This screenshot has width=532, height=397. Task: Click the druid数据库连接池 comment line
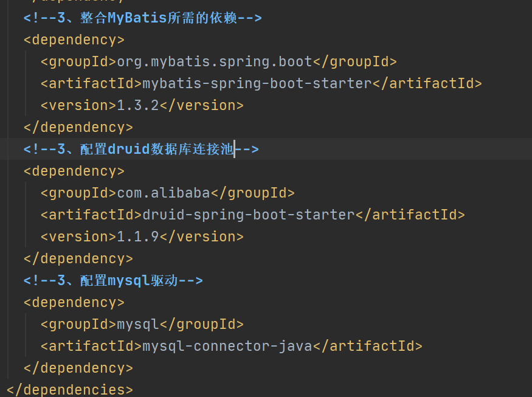pyautogui.click(x=141, y=149)
